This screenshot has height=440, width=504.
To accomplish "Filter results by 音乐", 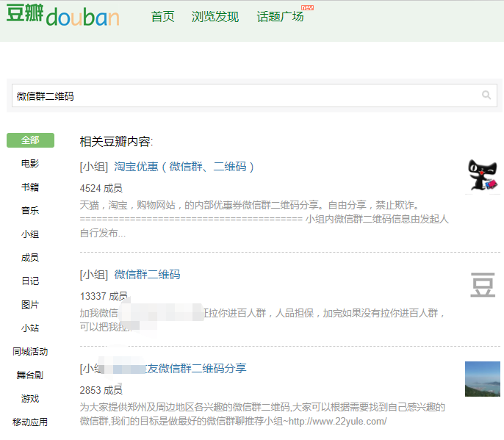I will click(30, 211).
